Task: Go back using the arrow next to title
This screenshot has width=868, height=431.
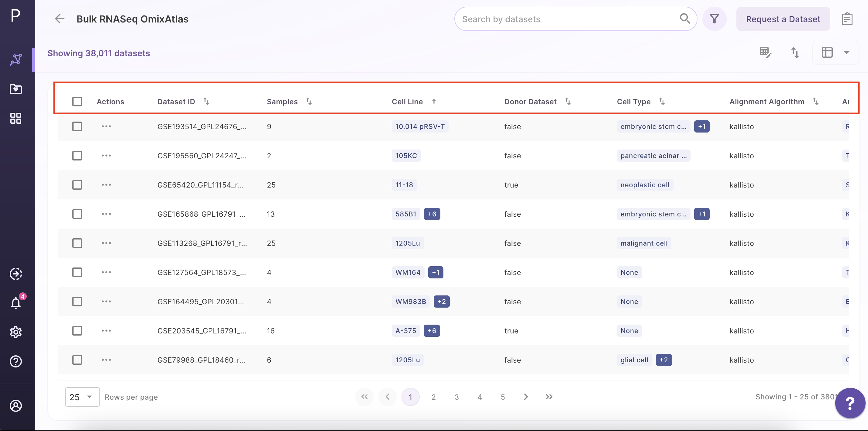Action: tap(60, 19)
